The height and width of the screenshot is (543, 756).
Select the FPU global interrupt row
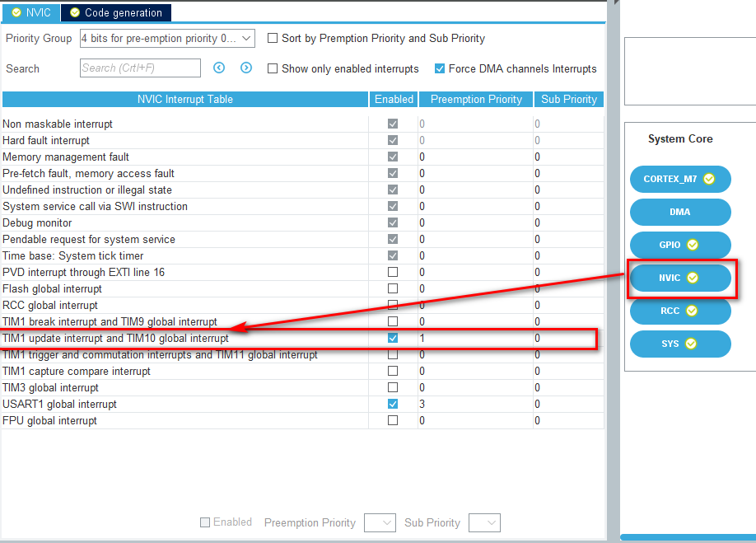coord(303,420)
